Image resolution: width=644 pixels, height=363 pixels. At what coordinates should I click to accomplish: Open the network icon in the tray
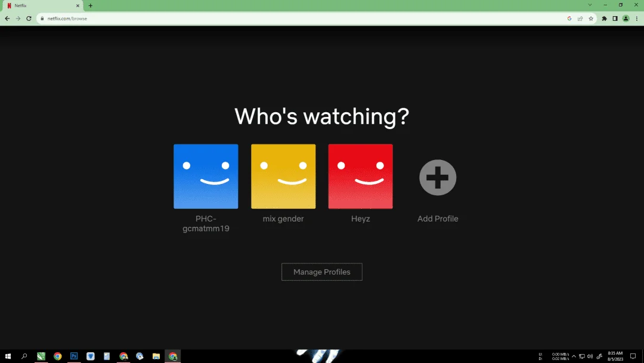click(x=582, y=356)
